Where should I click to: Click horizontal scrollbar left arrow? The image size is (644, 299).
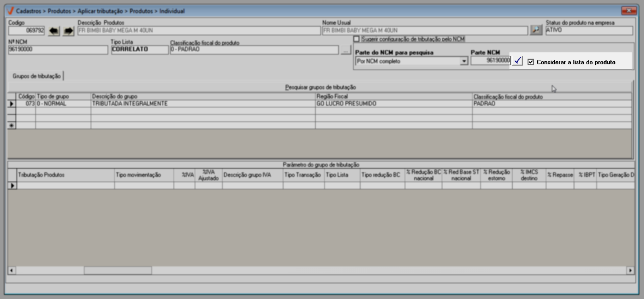coord(12,270)
